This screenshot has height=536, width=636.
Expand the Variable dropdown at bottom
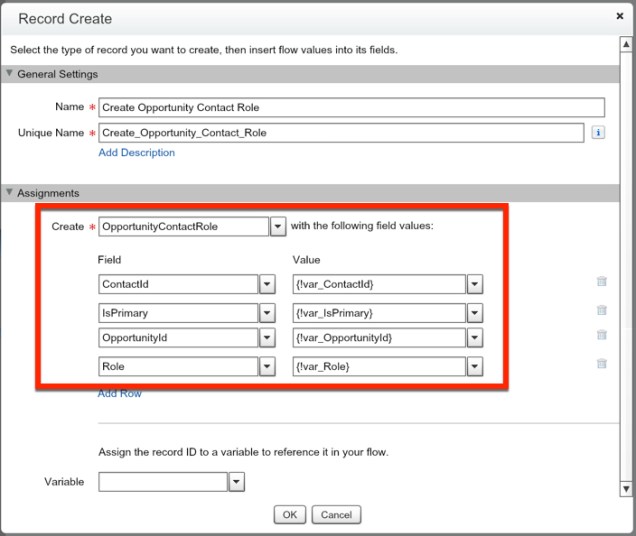point(236,483)
